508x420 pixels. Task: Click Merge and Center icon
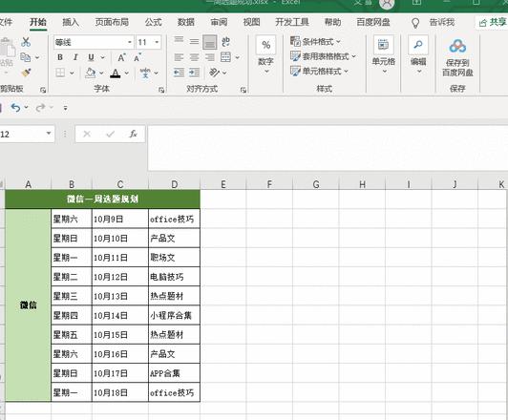coord(225,57)
